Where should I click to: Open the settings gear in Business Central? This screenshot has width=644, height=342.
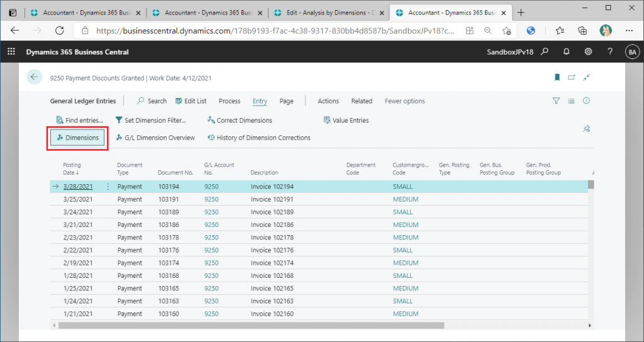click(x=588, y=52)
